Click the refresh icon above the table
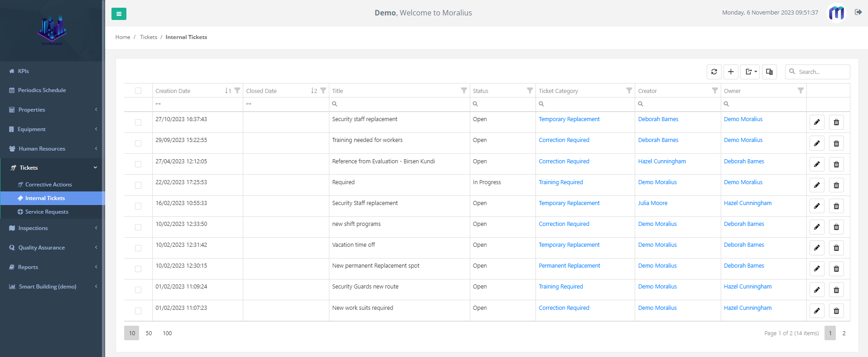Viewport: 868px width, 357px height. (x=714, y=72)
